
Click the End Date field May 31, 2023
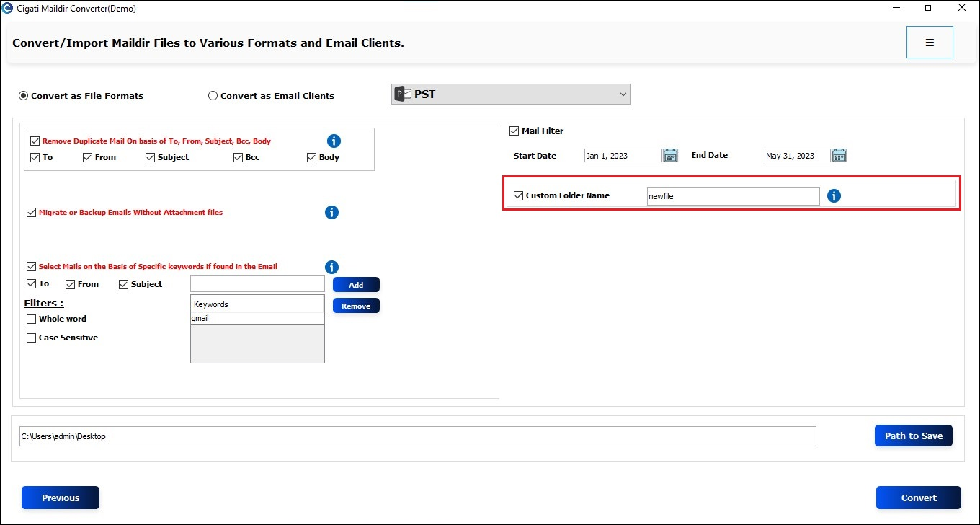[798, 155]
